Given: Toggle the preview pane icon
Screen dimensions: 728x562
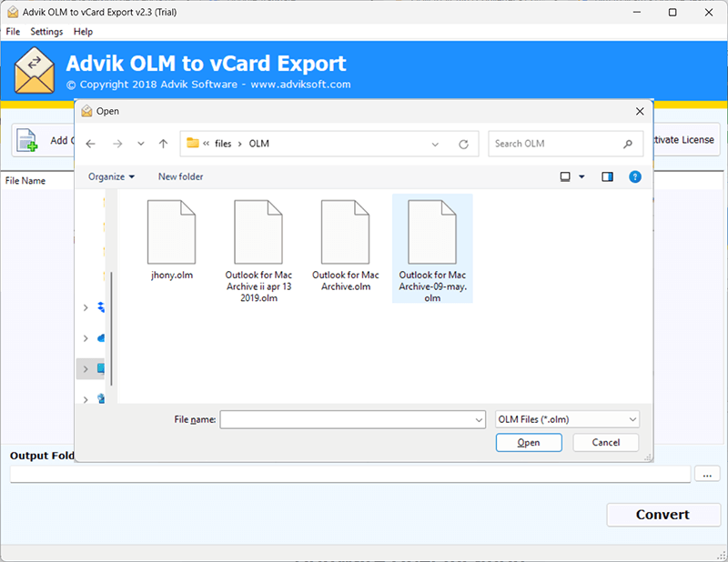Looking at the screenshot, I should click(x=607, y=176).
